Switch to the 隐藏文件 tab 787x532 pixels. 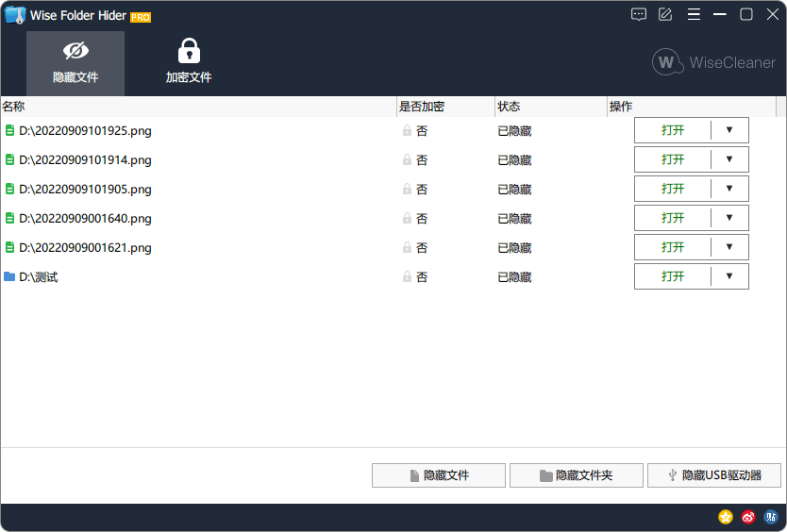(x=75, y=63)
